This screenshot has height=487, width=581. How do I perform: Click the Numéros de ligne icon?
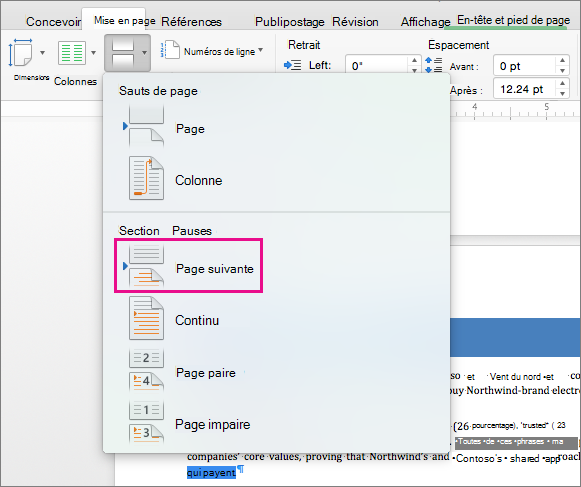click(170, 50)
